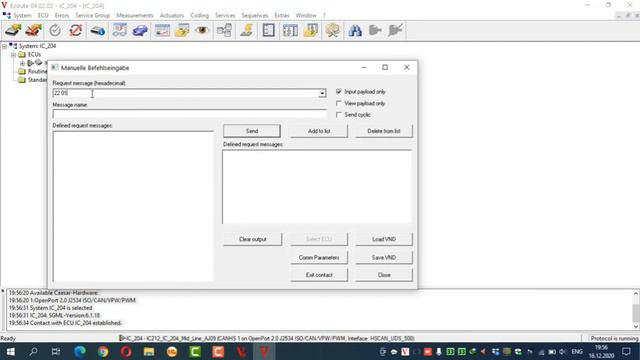Click the first toolbar icon with yellow arrow
This screenshot has width=640, height=360.
click(x=13, y=31)
